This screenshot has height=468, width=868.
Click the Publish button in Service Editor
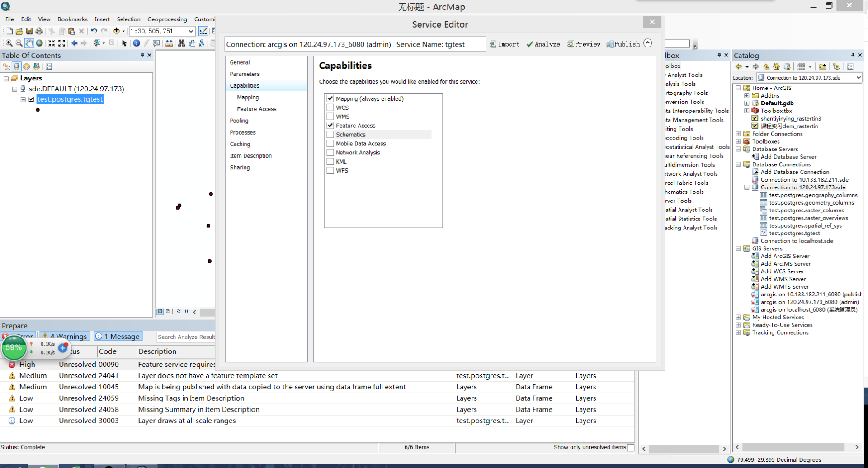coord(623,44)
